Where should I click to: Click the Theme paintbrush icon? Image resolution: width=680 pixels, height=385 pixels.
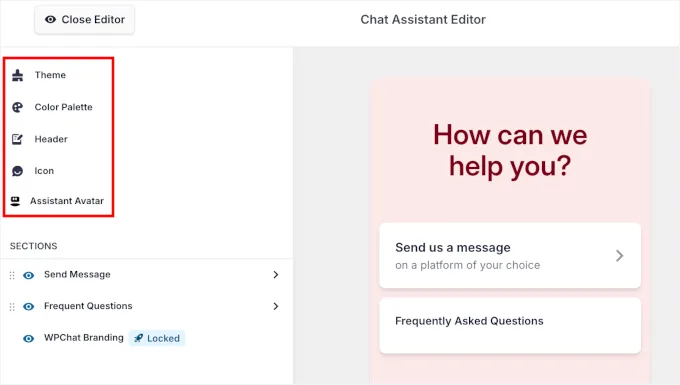(18, 75)
